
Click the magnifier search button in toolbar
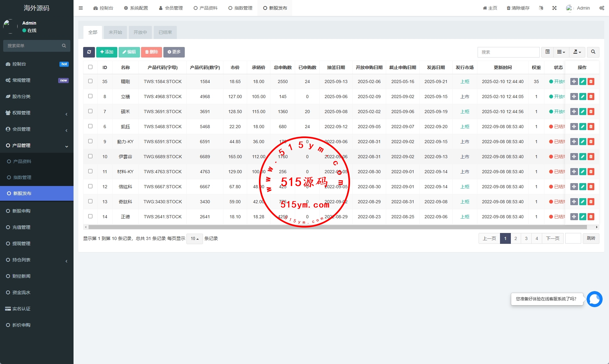click(593, 52)
